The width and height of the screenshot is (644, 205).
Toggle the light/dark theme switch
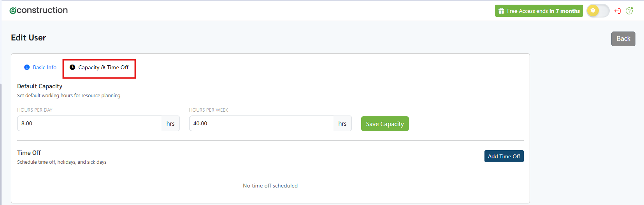(x=598, y=11)
